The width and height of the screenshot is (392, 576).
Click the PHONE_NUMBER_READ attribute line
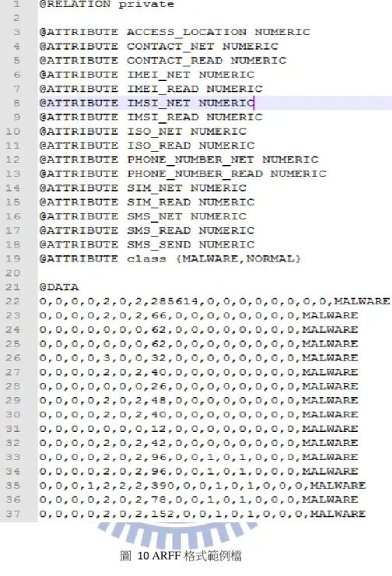tap(183, 174)
